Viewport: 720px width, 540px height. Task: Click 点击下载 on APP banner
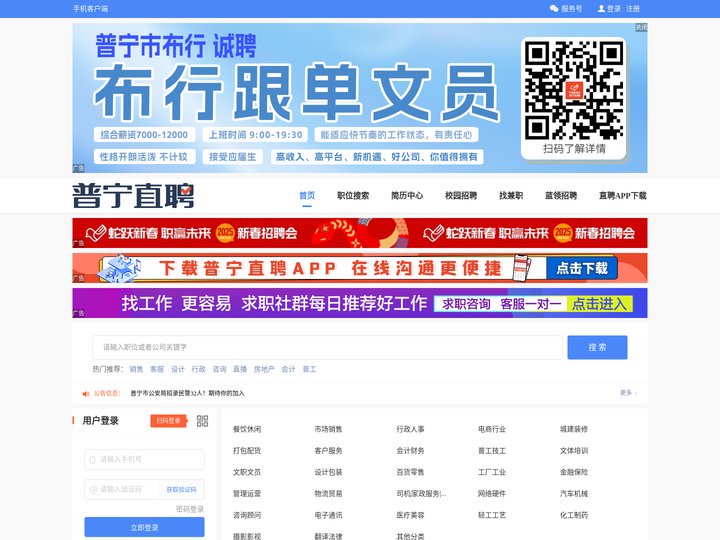tap(582, 268)
